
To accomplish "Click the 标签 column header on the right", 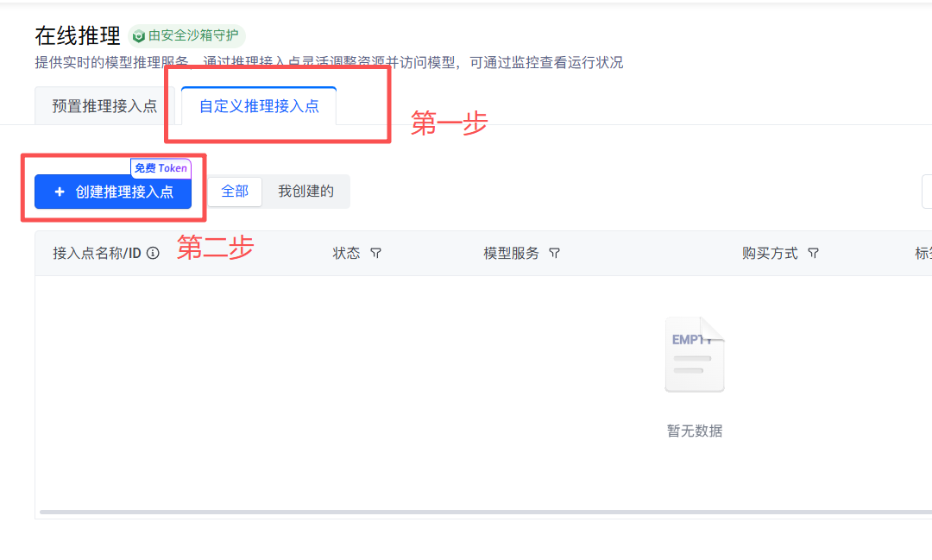I will tap(925, 253).
